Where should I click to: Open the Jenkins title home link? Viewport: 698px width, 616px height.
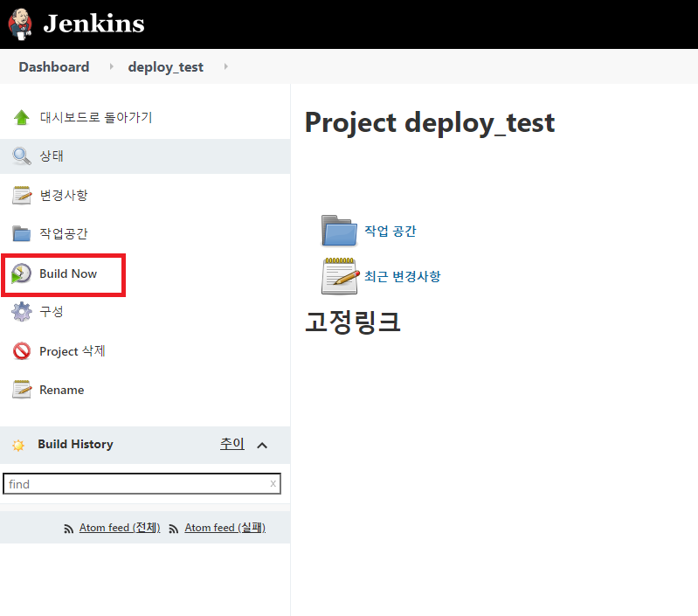[x=93, y=23]
